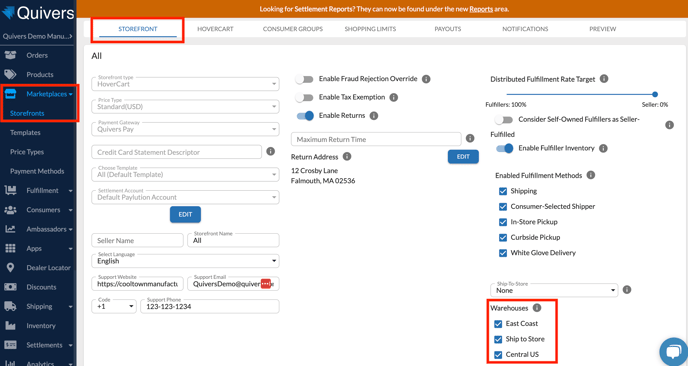Open the Ship-To-Store dropdown

(x=554, y=290)
